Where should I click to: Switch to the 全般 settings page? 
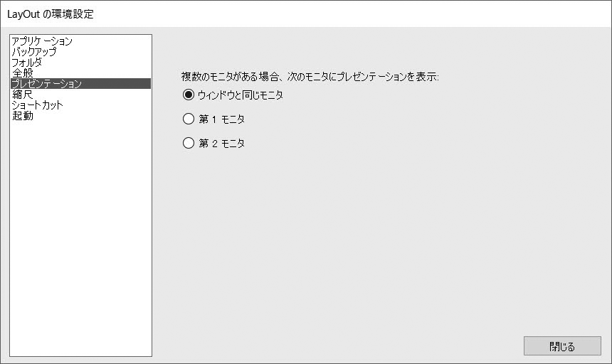(x=23, y=73)
